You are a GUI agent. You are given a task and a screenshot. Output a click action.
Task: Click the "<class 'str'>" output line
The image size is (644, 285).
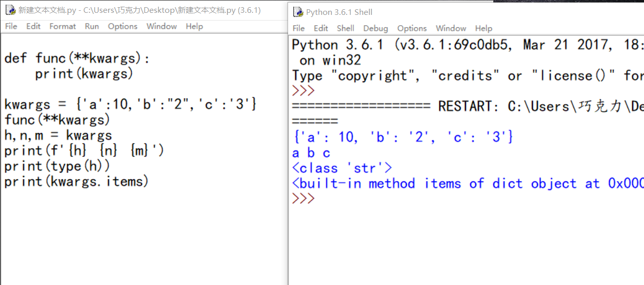coord(342,168)
